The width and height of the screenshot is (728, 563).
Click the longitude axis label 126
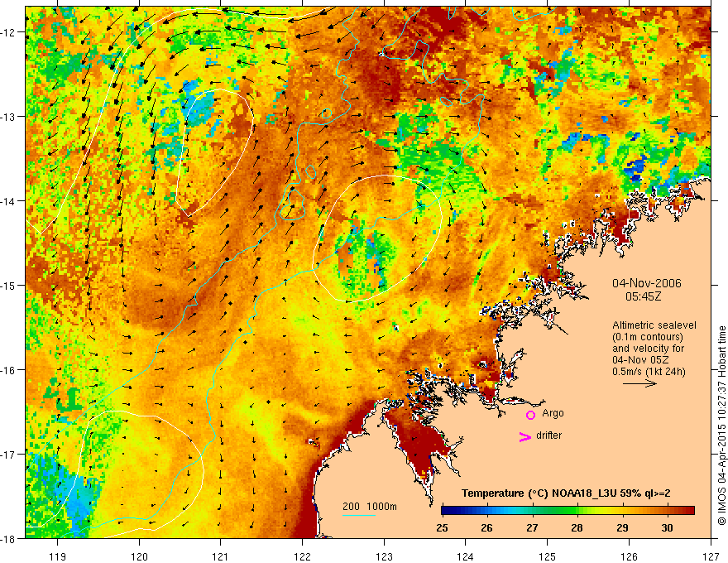(629, 556)
